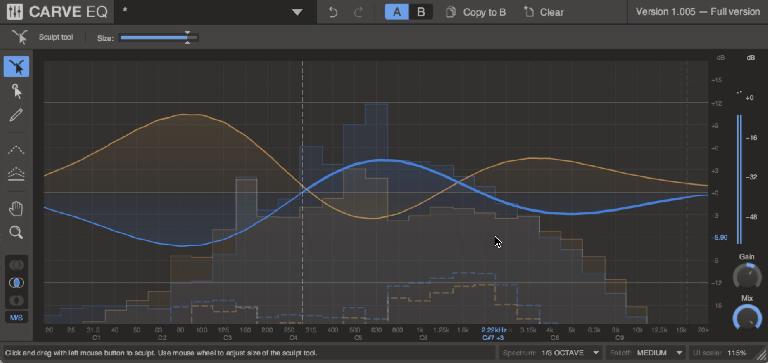The image size is (768, 363).
Task: Open the preset dropdown arrow
Action: (297, 12)
